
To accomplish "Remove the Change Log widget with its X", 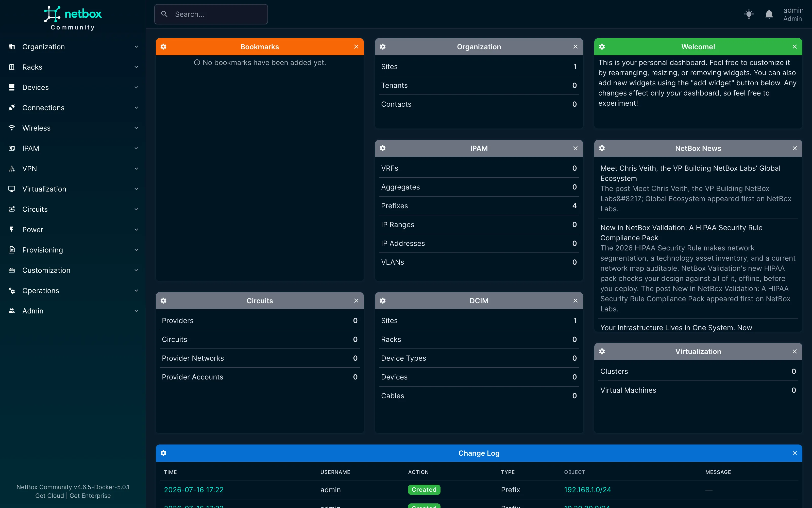I will tap(794, 453).
